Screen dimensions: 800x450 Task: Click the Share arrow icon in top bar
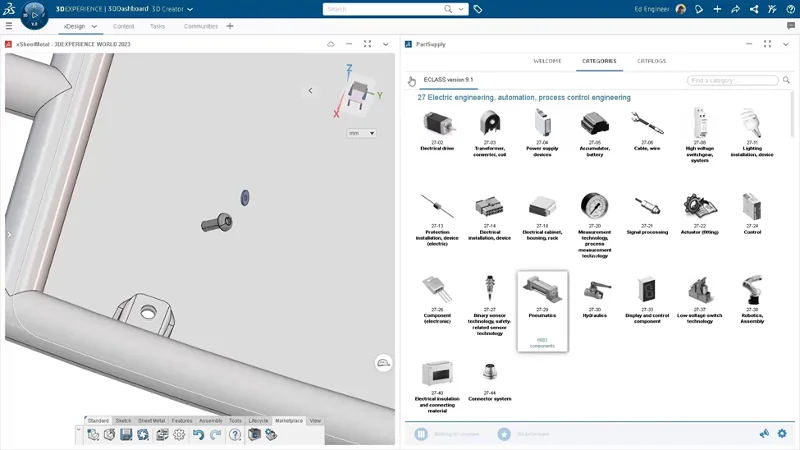pyautogui.click(x=736, y=9)
